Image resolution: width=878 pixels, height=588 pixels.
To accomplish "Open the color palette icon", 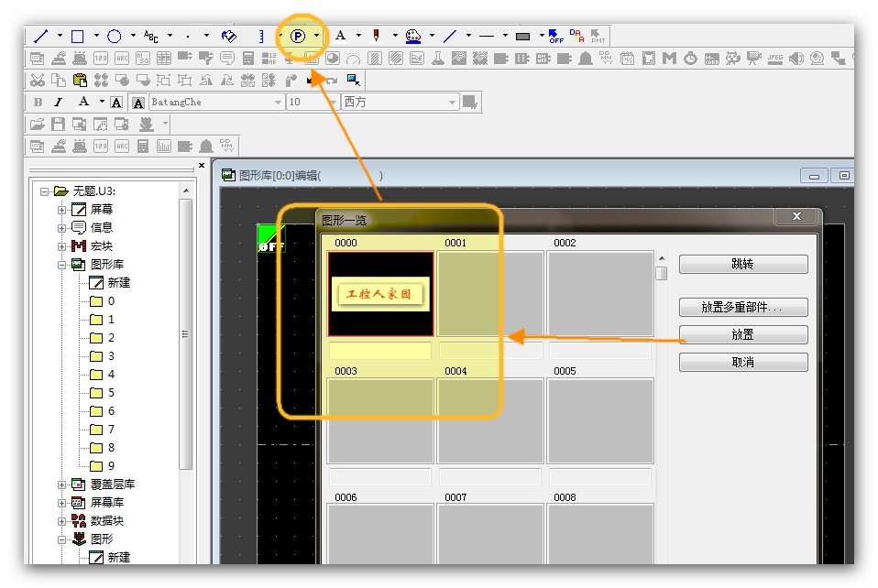I will tap(412, 37).
